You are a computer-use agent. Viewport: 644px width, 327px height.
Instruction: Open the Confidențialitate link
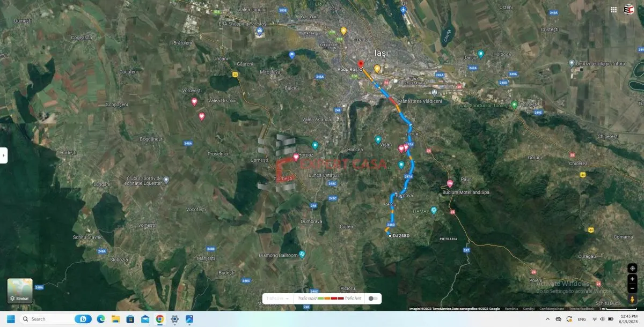(x=552, y=309)
